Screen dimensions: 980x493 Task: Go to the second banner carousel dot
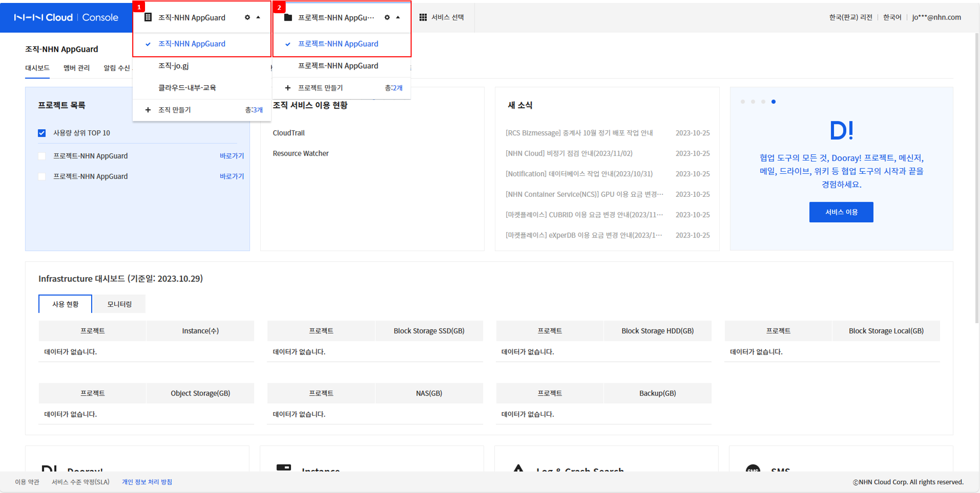753,102
